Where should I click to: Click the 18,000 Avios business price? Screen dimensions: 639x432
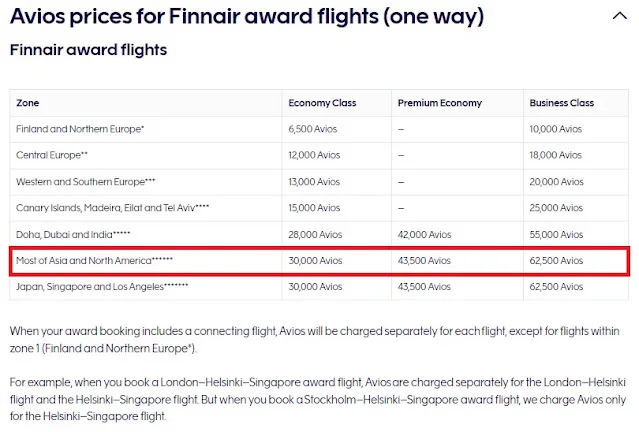pyautogui.click(x=555, y=155)
